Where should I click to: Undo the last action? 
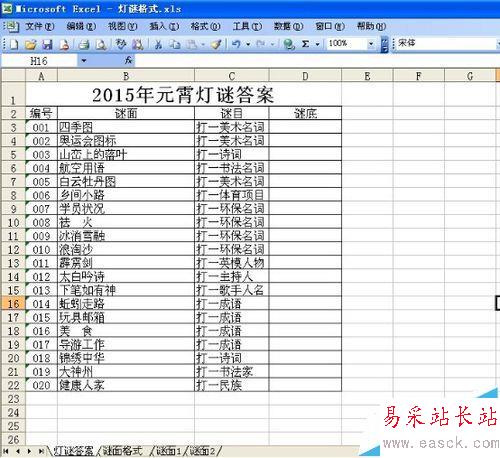pos(236,44)
